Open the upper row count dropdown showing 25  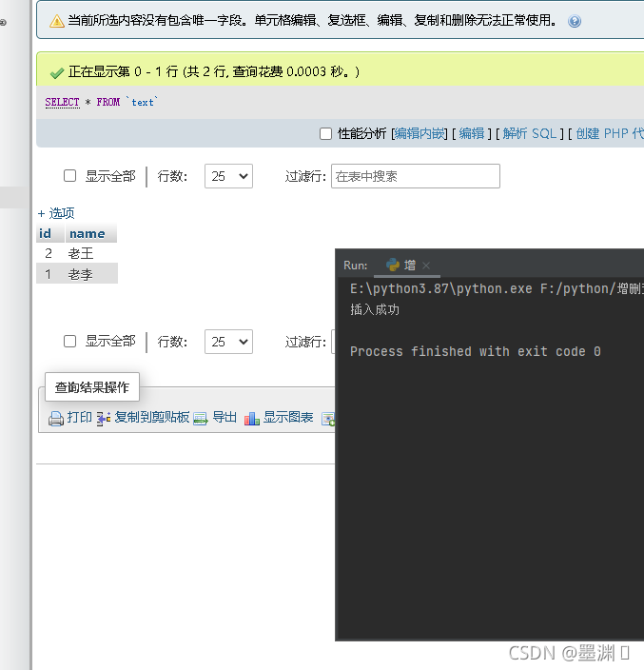[228, 176]
